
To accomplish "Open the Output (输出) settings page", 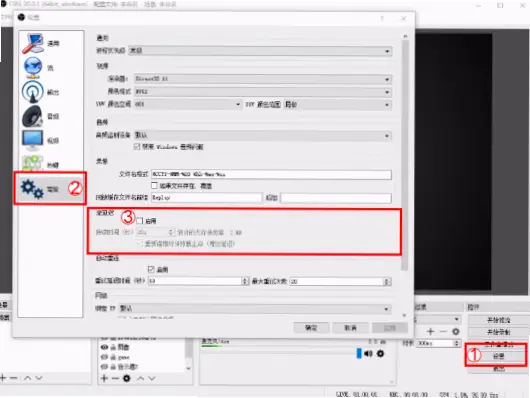I will coord(41,92).
